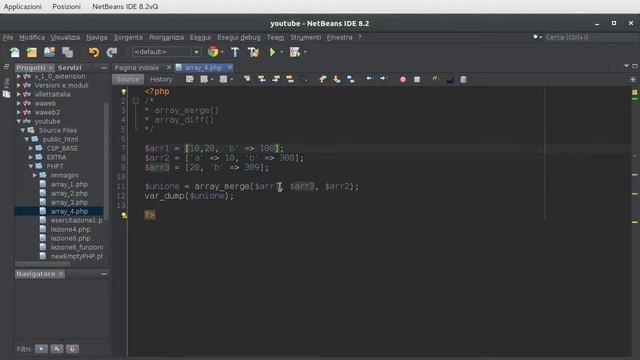Click the green Run Project arrow
The width and height of the screenshot is (640, 360).
[272, 52]
